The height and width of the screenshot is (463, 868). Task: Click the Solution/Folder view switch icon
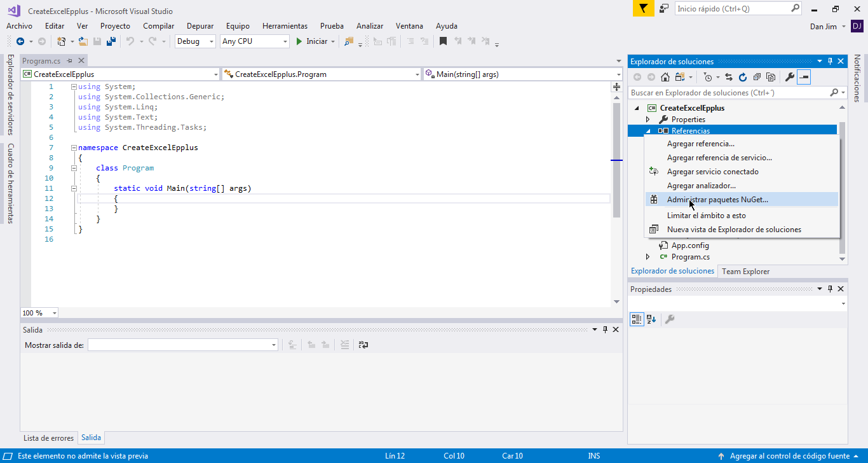click(x=681, y=77)
